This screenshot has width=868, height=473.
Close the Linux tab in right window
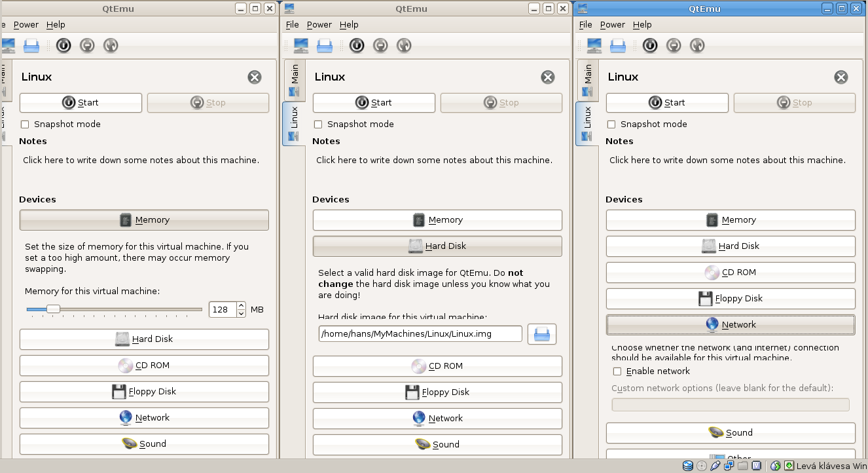point(841,77)
